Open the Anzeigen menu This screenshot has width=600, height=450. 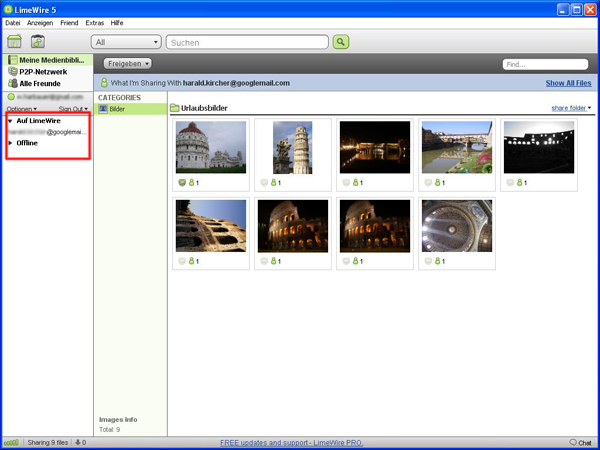pyautogui.click(x=40, y=21)
